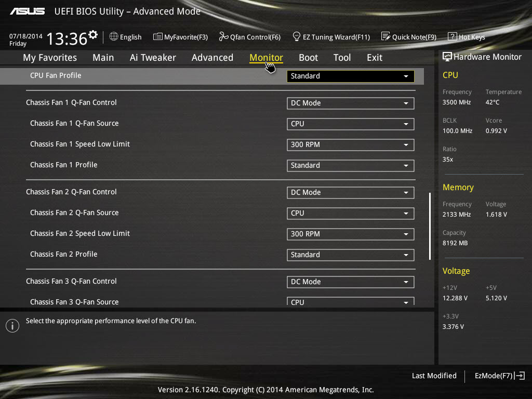532x399 pixels.
Task: Click the globe language icon
Action: [x=114, y=36]
